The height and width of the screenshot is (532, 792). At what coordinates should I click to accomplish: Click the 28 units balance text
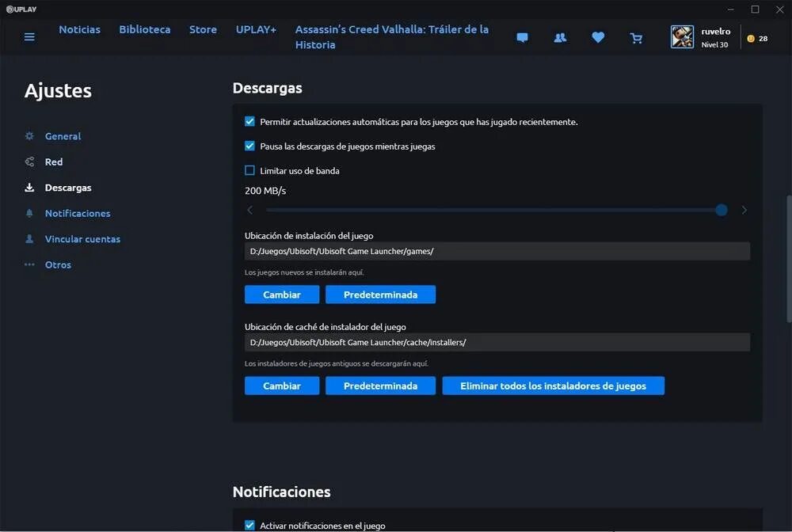click(x=763, y=38)
